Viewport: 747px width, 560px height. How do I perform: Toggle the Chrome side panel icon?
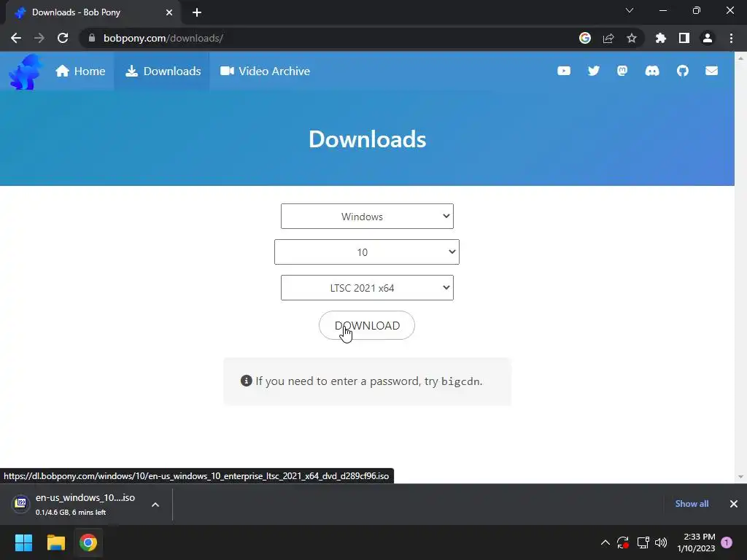(x=684, y=38)
